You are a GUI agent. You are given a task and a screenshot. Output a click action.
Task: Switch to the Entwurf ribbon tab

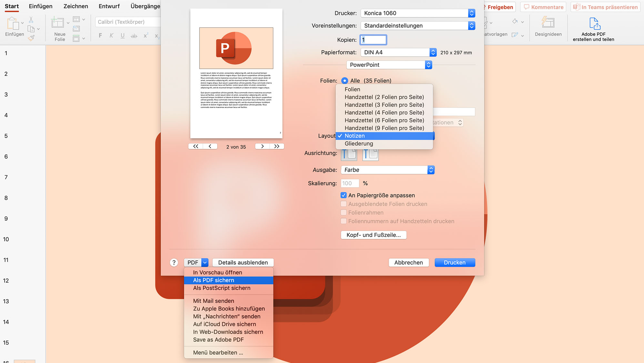[109, 6]
